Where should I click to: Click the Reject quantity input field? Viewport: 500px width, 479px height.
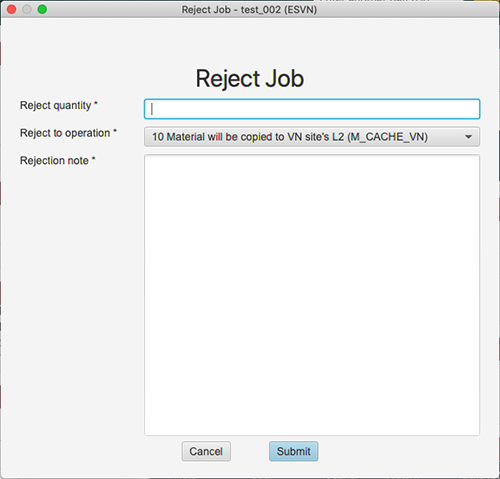click(312, 109)
